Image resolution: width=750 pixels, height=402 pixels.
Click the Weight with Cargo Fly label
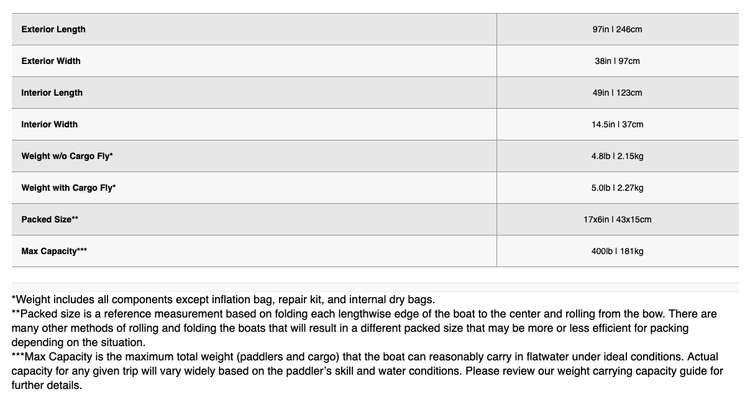tap(68, 188)
